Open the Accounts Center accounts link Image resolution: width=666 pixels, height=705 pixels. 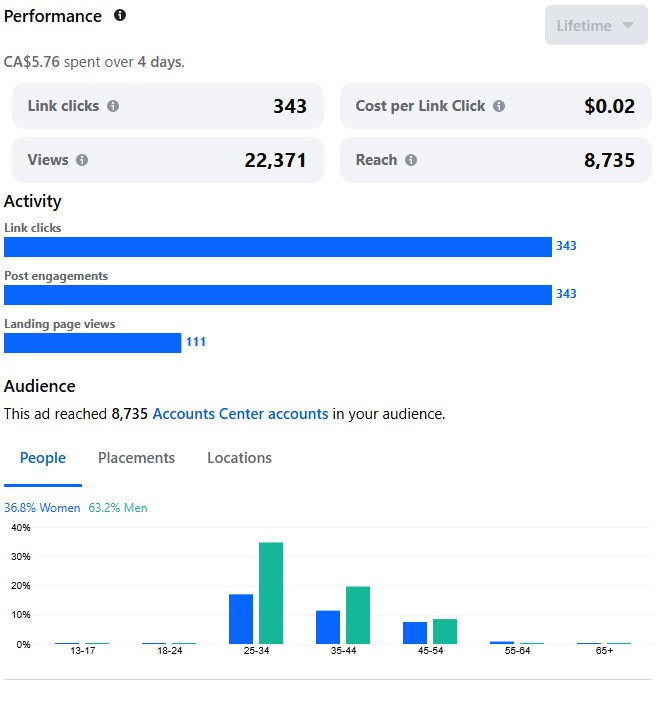(x=240, y=413)
